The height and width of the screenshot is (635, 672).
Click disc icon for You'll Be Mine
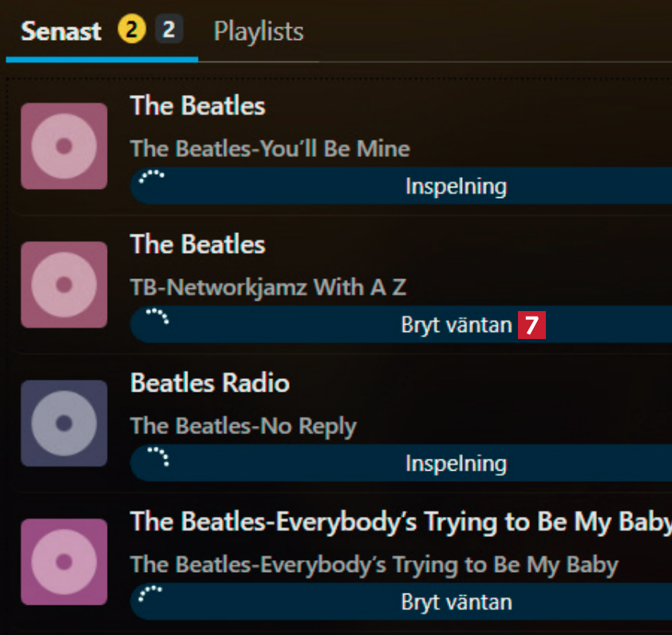64,146
